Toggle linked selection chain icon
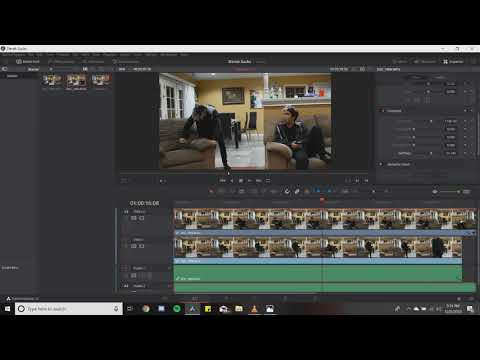Screen dimensions: 480x360 pyautogui.click(x=297, y=191)
